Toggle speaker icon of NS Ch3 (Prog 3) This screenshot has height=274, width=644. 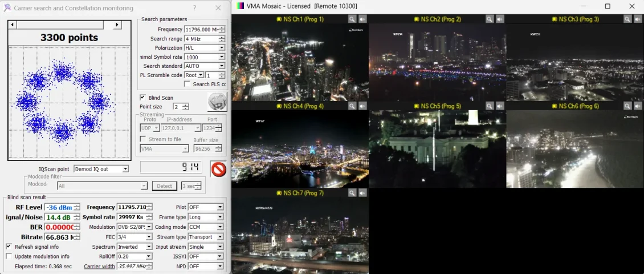(x=637, y=19)
